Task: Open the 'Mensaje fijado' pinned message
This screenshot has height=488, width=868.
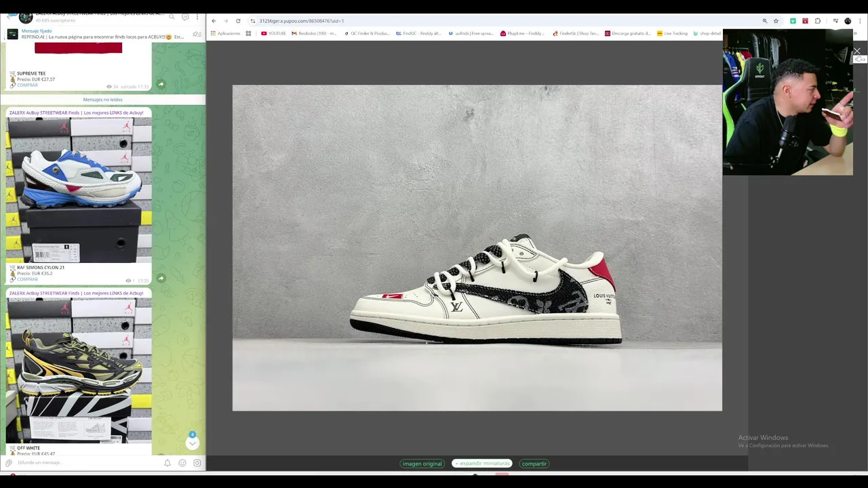Action: click(102, 34)
